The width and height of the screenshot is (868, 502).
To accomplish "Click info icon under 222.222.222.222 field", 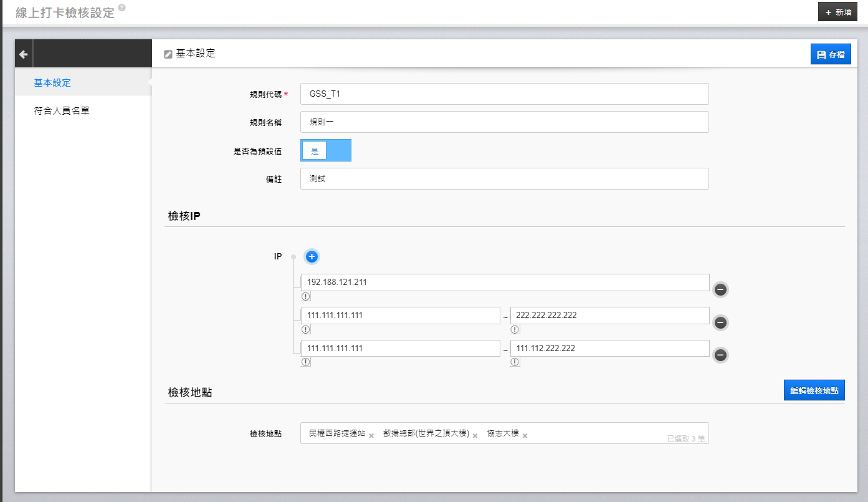I will tap(515, 329).
